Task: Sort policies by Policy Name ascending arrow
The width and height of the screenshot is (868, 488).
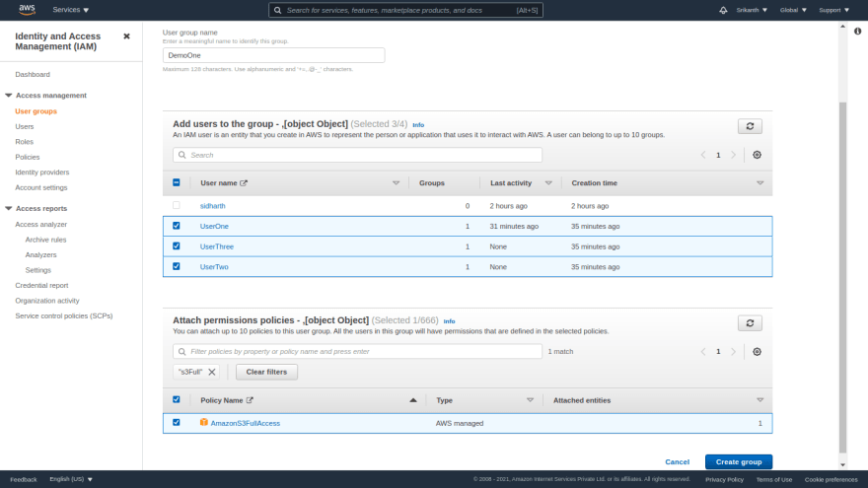Action: point(413,400)
